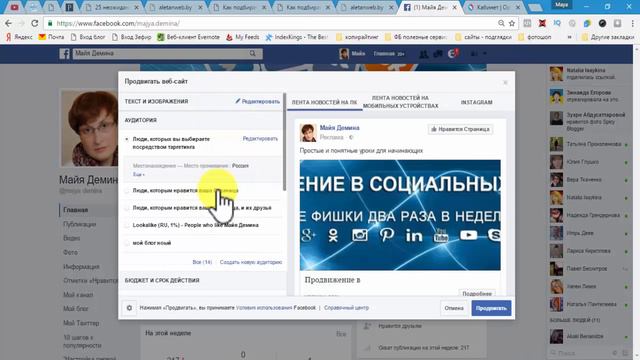Screen dimensions: 640x360
Task: Click the Нравится Страница button
Action: (460, 129)
